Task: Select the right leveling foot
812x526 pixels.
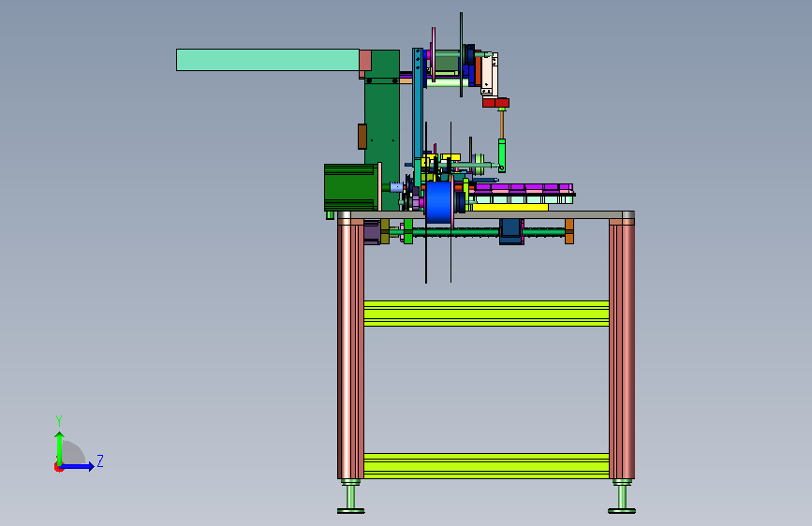Action: [x=622, y=497]
